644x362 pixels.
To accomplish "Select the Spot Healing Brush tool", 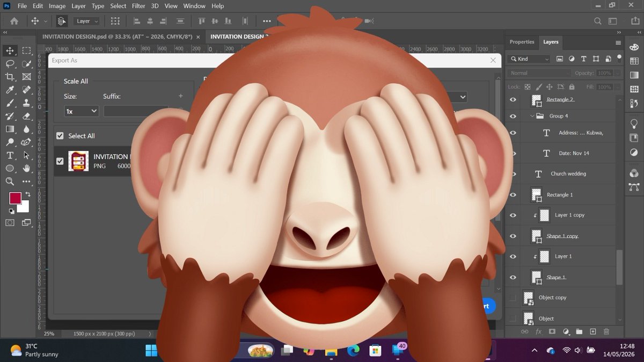I will [x=26, y=90].
